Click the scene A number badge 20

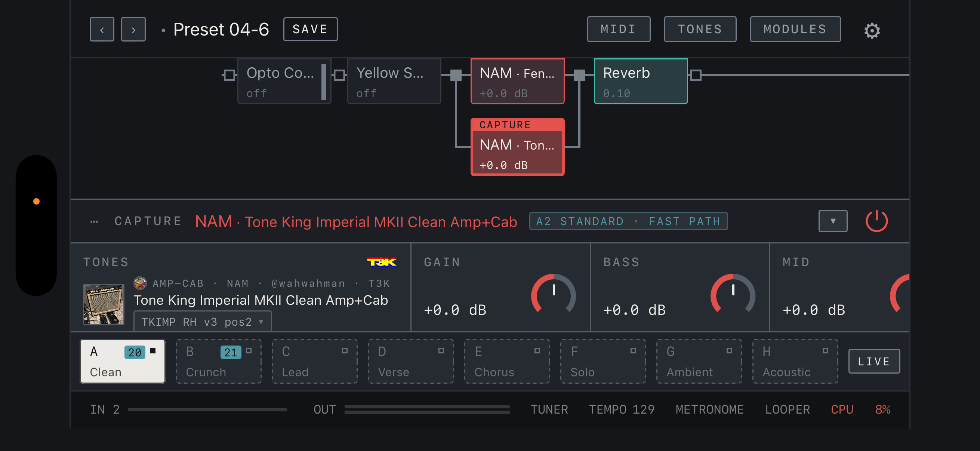[135, 352]
